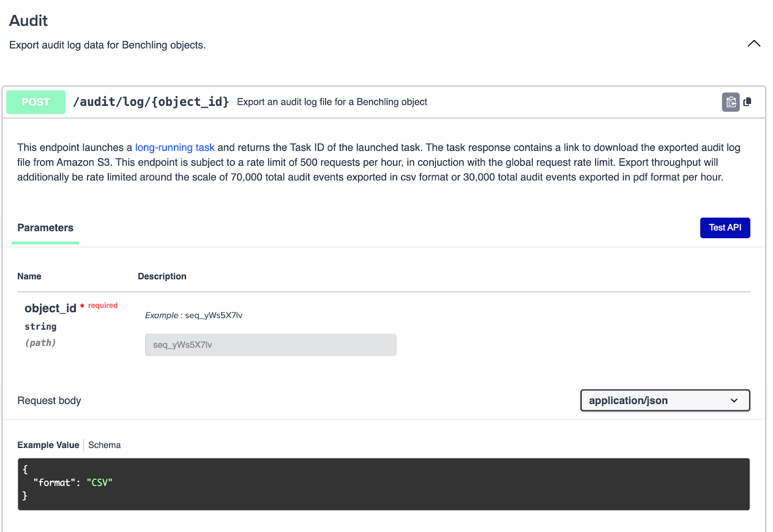The image size is (773, 532).
Task: Click the duplicate pages icon beside clipboard
Action: point(747,102)
